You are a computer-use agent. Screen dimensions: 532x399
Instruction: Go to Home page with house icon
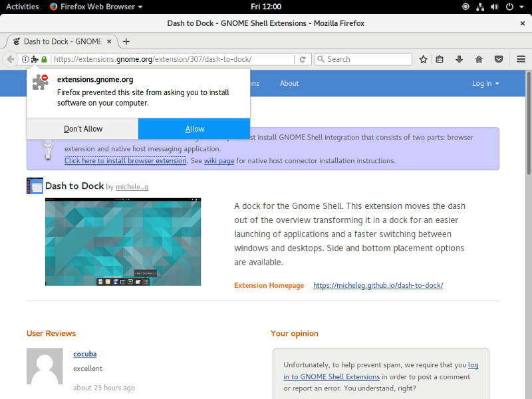coord(478,59)
